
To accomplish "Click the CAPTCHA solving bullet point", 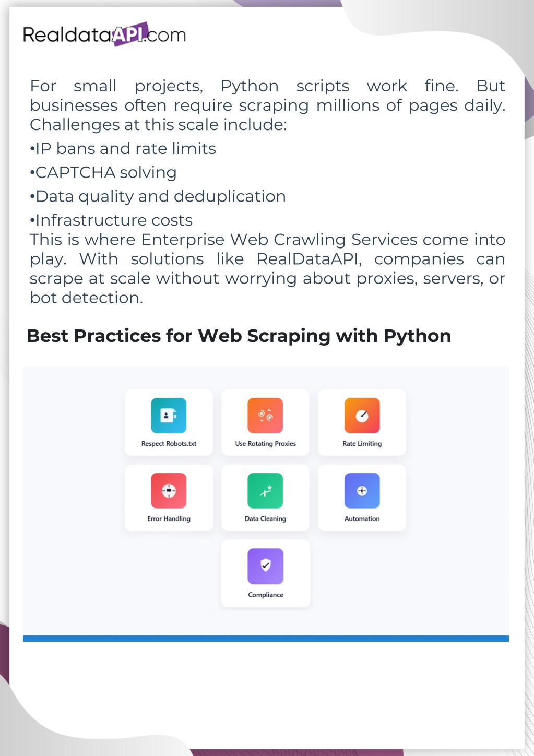I will click(x=103, y=172).
